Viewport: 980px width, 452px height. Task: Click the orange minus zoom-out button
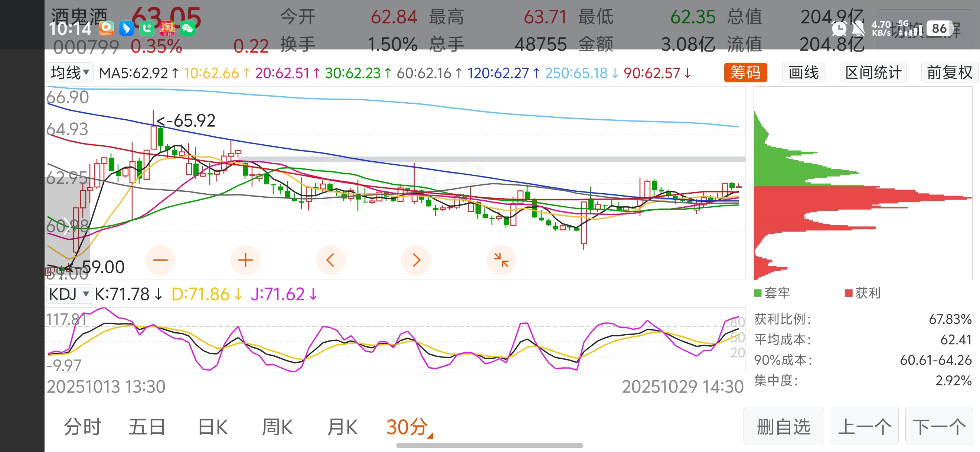pyautogui.click(x=160, y=260)
